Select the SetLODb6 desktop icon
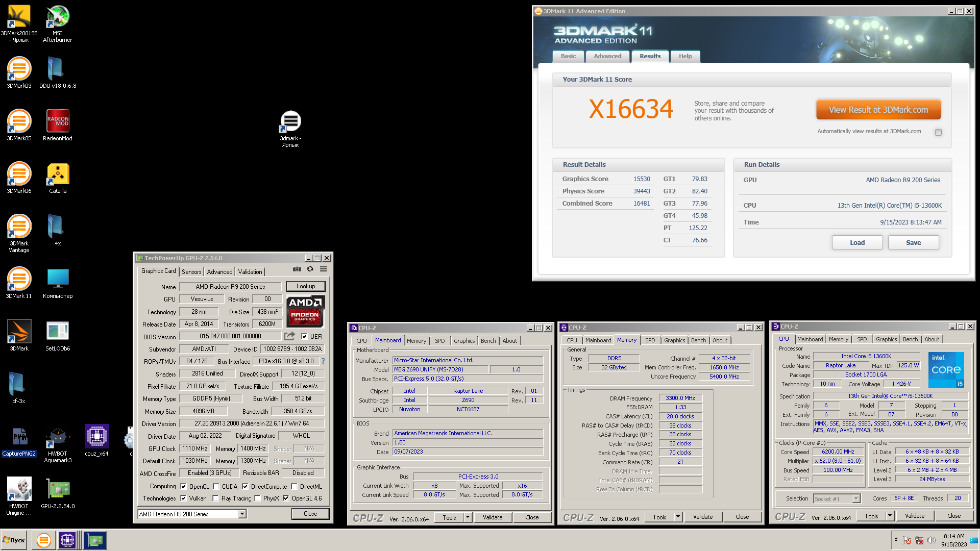Screen dimensions: 980x551 tap(58, 335)
